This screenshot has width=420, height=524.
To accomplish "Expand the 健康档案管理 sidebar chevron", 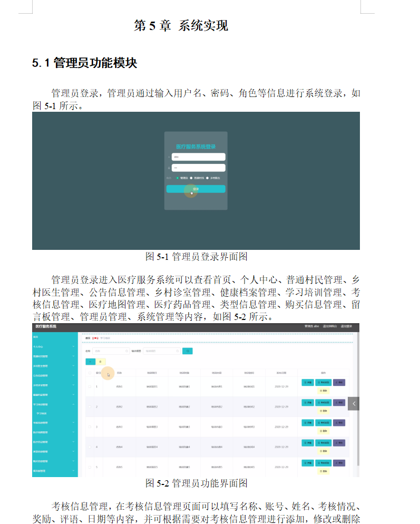I will click(73, 395).
